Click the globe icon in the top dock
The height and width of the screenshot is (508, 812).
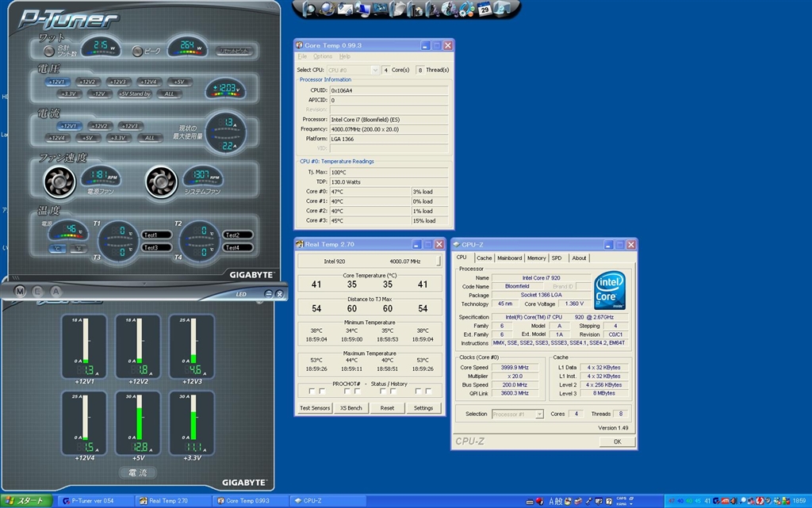click(x=326, y=10)
